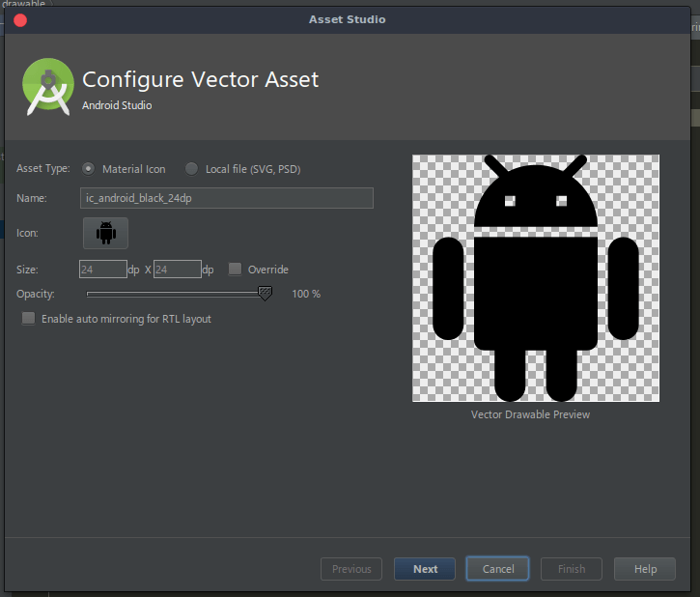Close the Asset Studio dialog with red button
700x597 pixels.
[x=20, y=19]
